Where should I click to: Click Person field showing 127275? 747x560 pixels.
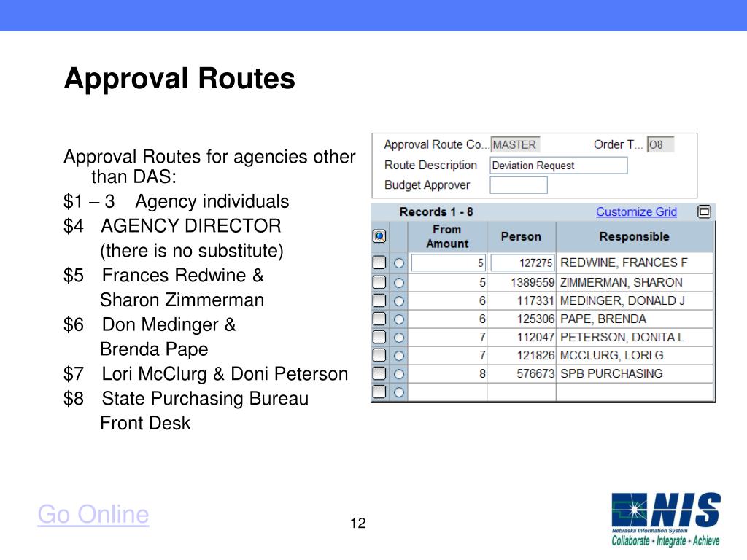pos(522,262)
